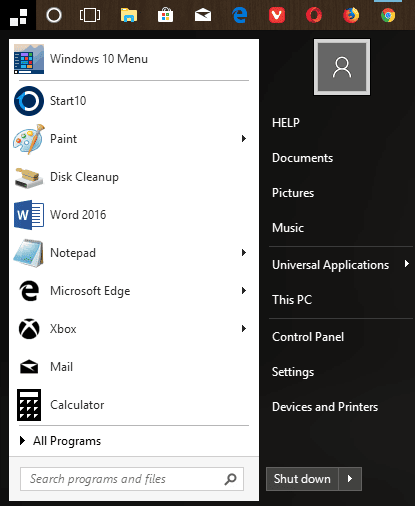Show All Programs list
Screen dimensions: 415x506
(x=67, y=441)
